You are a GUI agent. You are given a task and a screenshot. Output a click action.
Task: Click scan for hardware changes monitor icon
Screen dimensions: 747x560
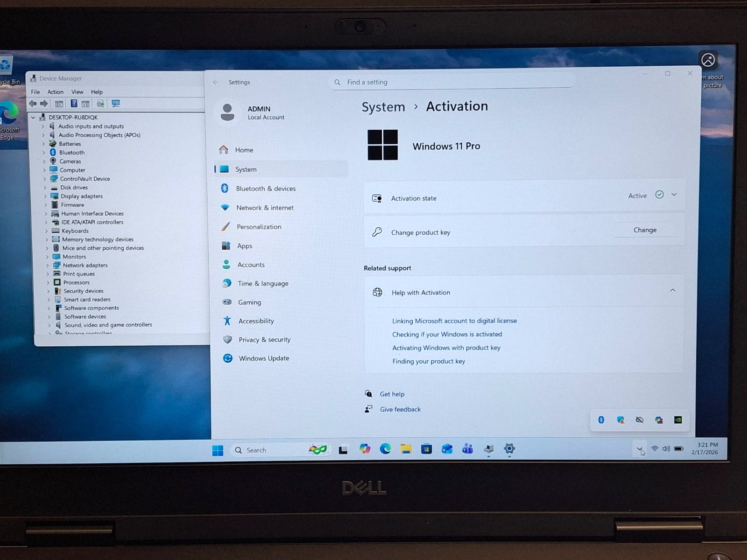[x=116, y=104]
